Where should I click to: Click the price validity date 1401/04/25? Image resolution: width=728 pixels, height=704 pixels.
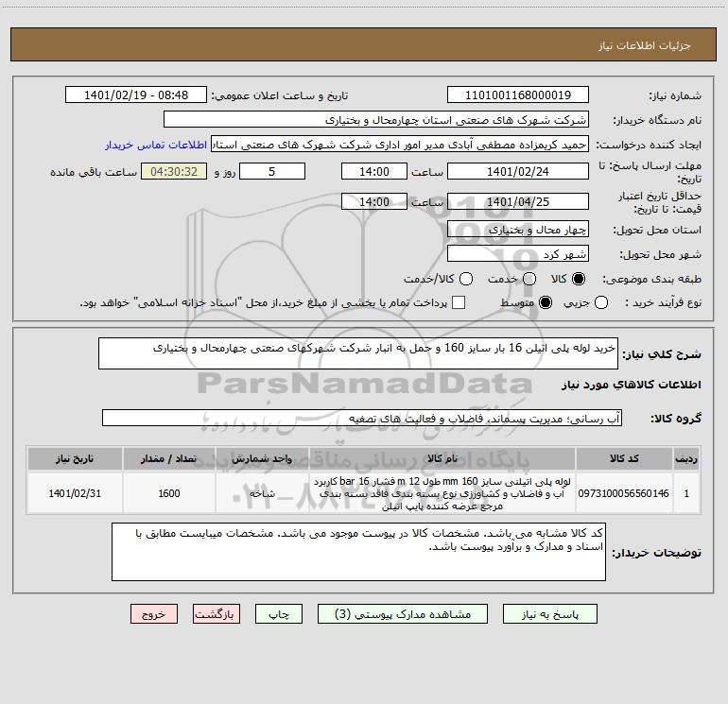pos(518,201)
